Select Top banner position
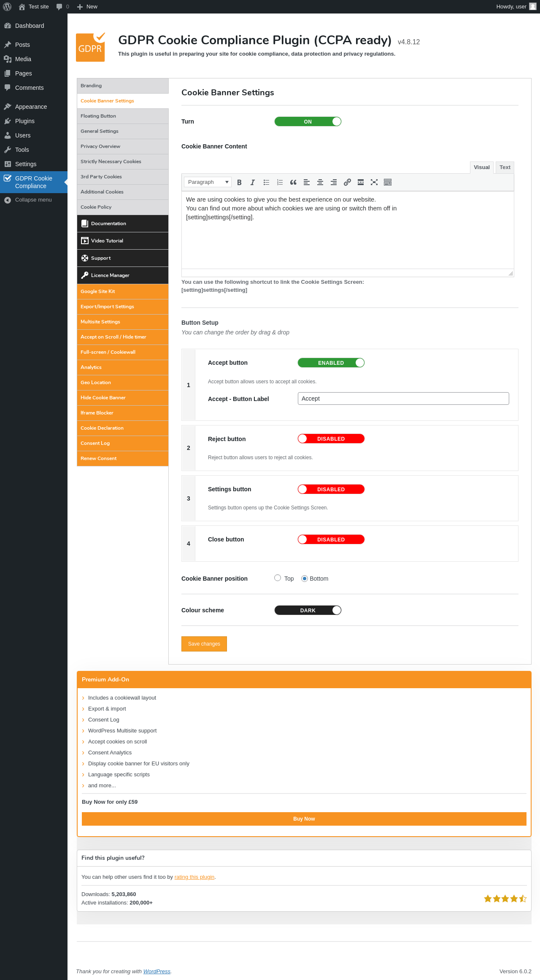The width and height of the screenshot is (540, 980). coord(278,578)
